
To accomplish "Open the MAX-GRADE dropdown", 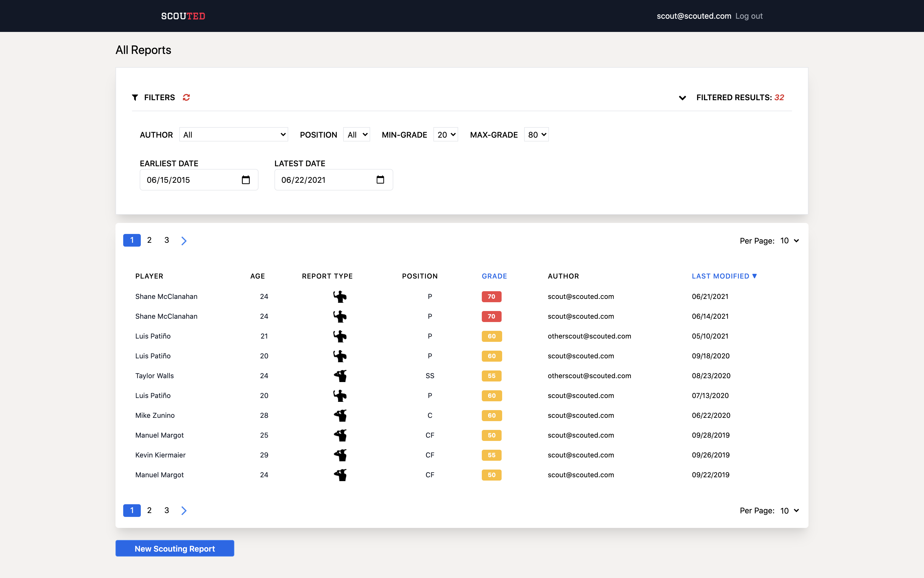I will tap(537, 135).
